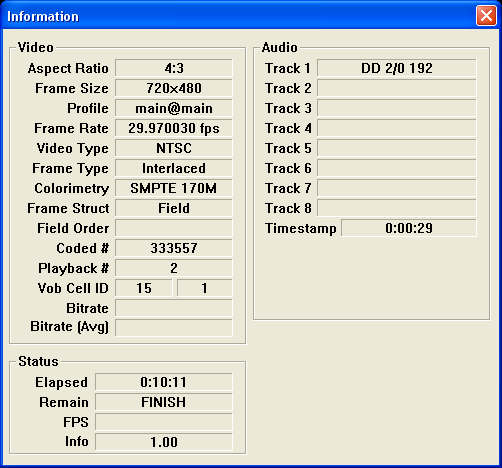The height and width of the screenshot is (468, 502).
Task: Select the Timestamp value 0:00:29
Action: coord(409,228)
